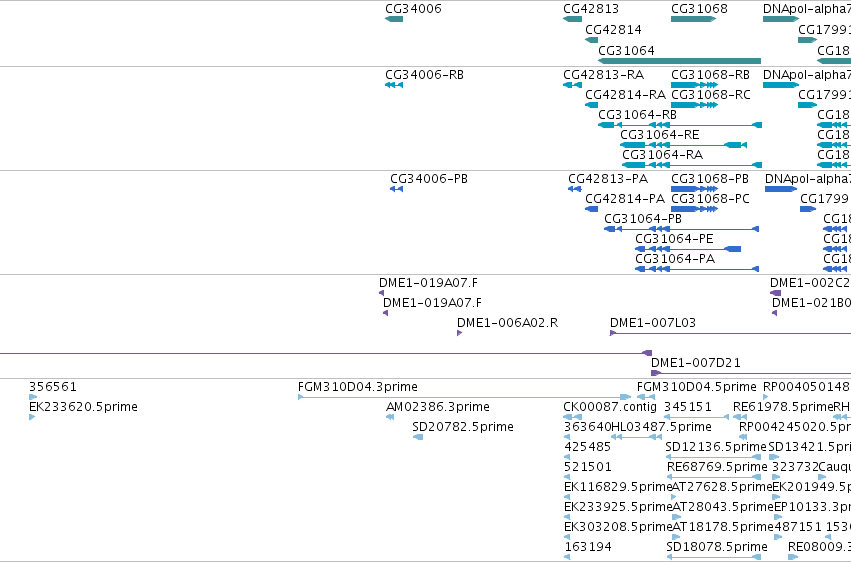851x562 pixels.
Task: Click the CG31064-RE transcript glyph
Action: coord(684,145)
